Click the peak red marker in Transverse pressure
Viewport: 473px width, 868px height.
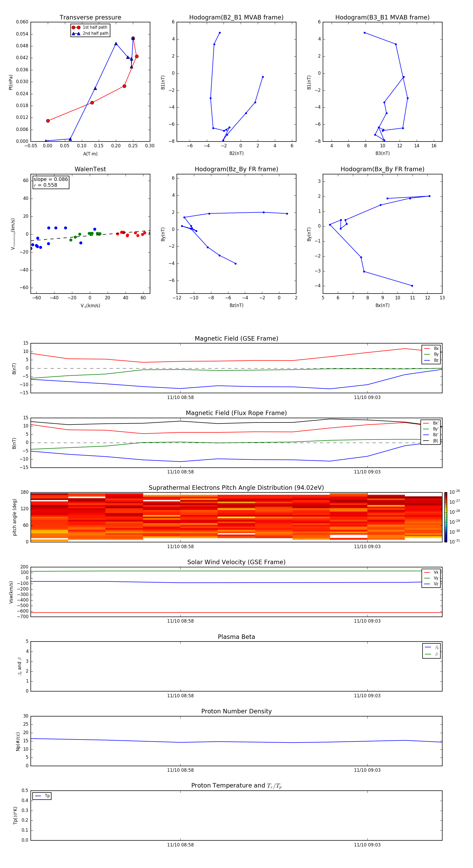[x=133, y=38]
